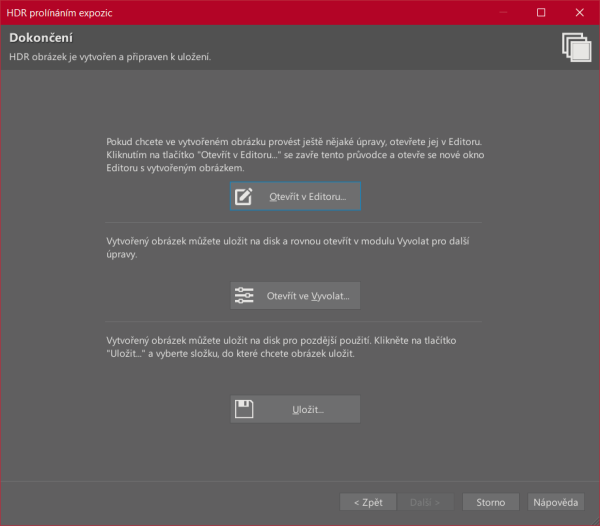This screenshot has height=526, width=600.
Task: Go back with the "< Zpět" button
Action: pos(368,502)
